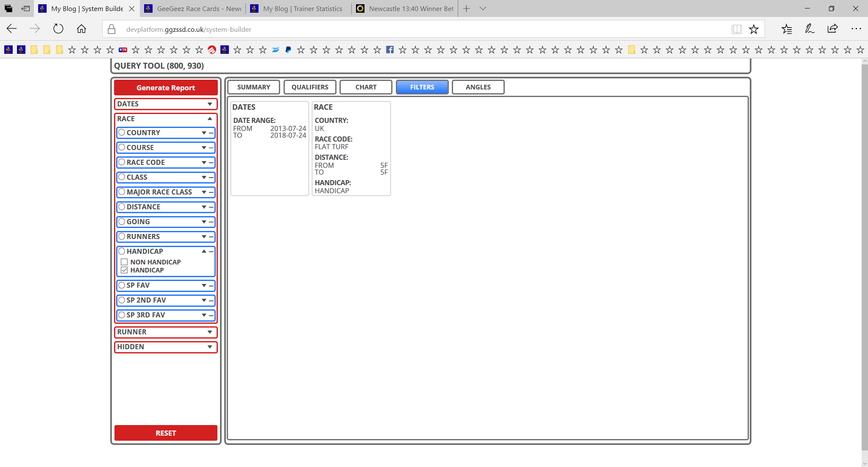Viewport: 868px width, 467px height.
Task: Add notes with pen icon
Action: (x=810, y=29)
